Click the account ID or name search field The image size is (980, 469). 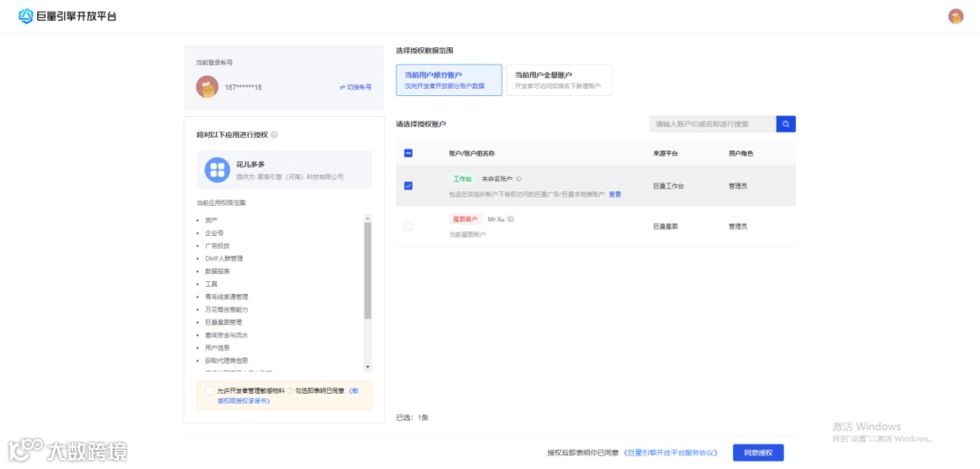pos(712,123)
